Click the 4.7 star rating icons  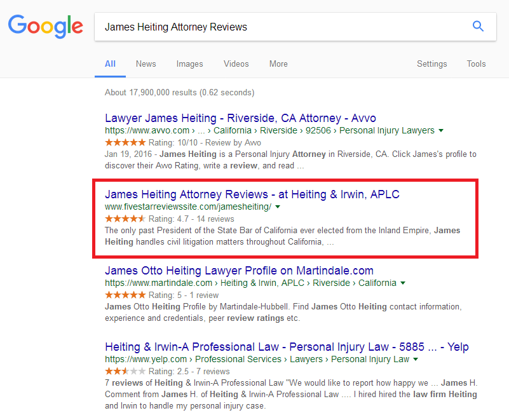125,219
